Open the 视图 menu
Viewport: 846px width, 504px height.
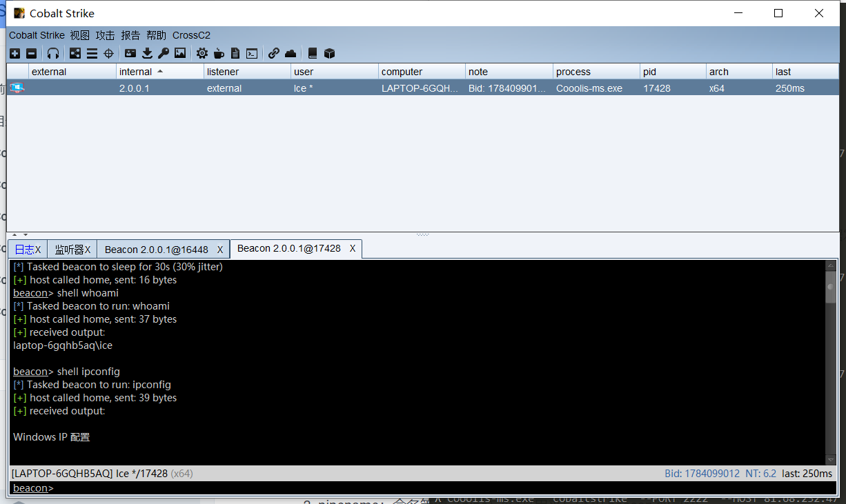point(80,35)
